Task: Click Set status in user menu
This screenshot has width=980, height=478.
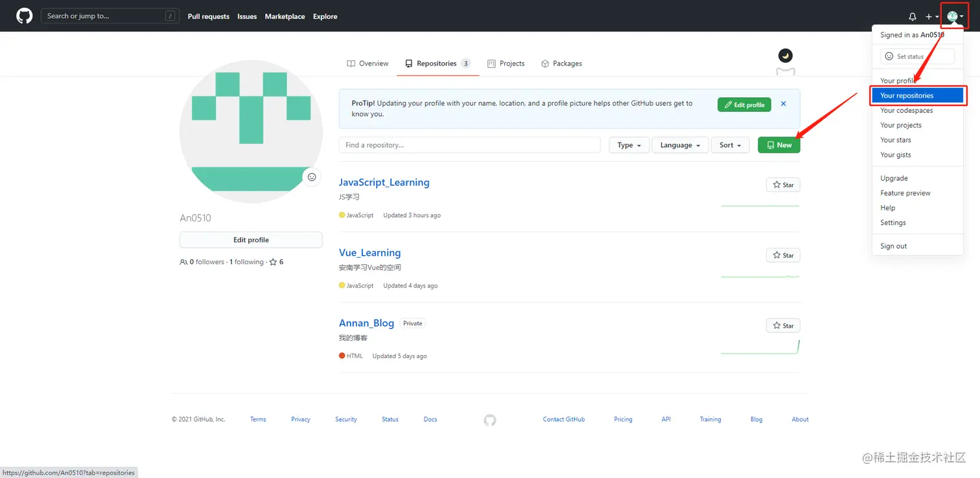Action: click(917, 56)
